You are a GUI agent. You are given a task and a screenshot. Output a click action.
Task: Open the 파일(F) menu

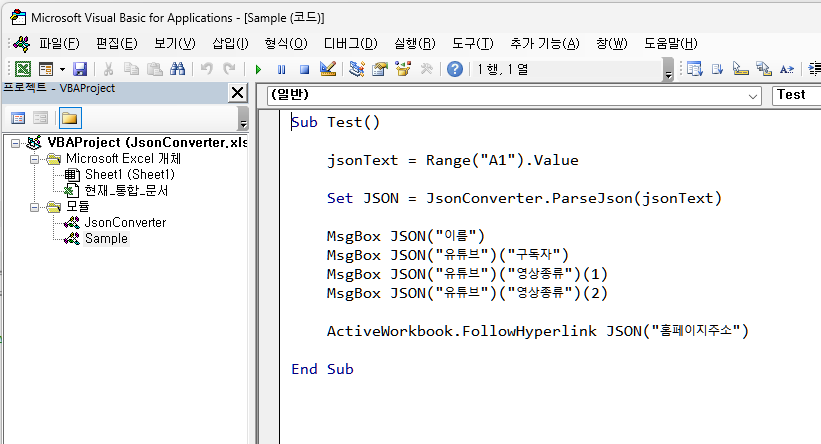(59, 43)
